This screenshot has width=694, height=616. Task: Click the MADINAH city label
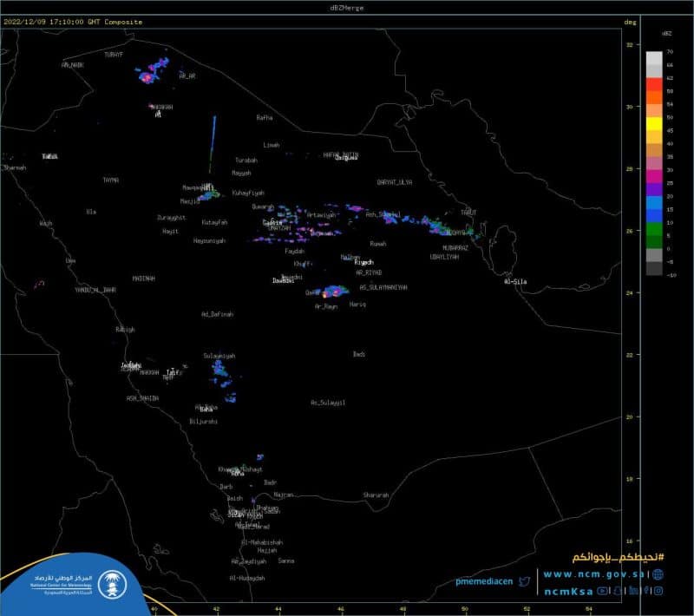pos(143,279)
